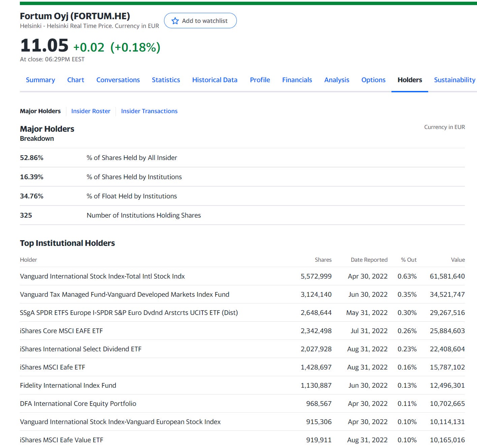
Task: Click the Shares column header
Action: (x=323, y=260)
